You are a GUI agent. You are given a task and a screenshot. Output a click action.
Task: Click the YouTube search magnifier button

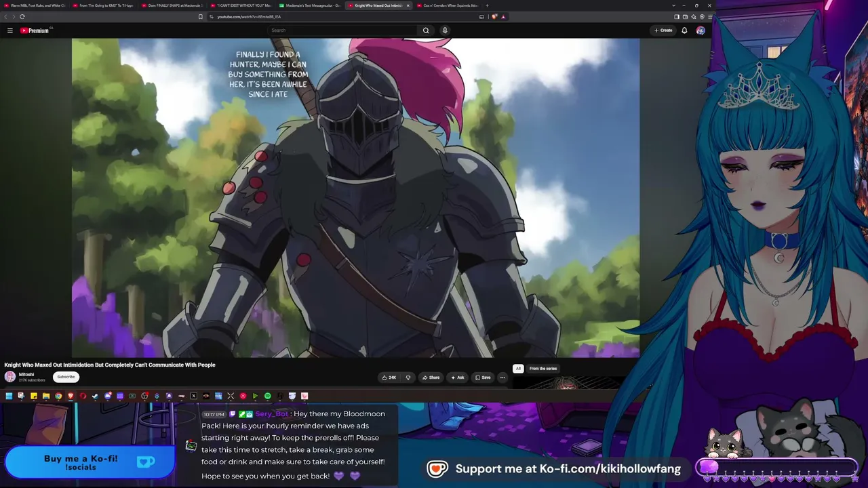(426, 30)
